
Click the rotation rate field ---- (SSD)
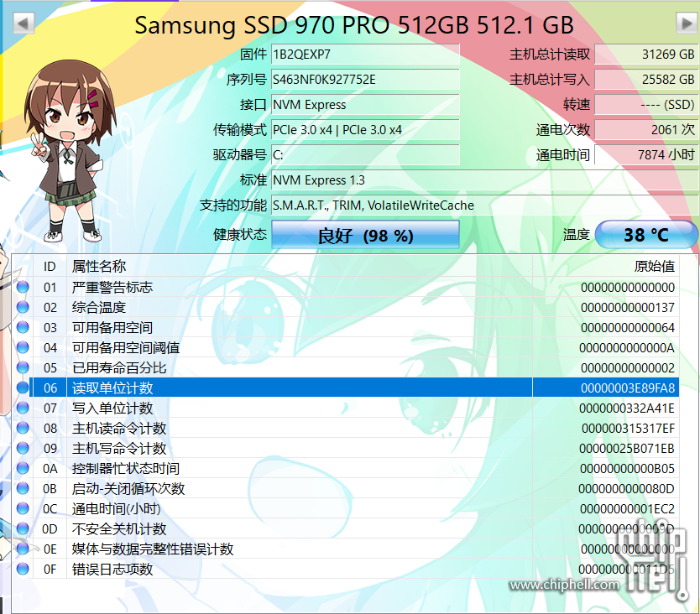[x=646, y=105]
